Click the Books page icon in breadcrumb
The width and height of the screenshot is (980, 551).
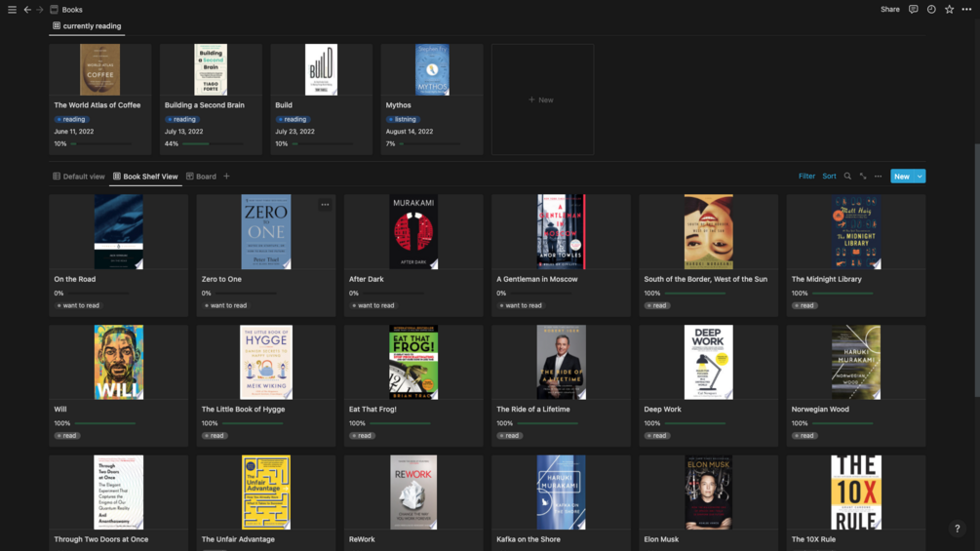coord(55,10)
